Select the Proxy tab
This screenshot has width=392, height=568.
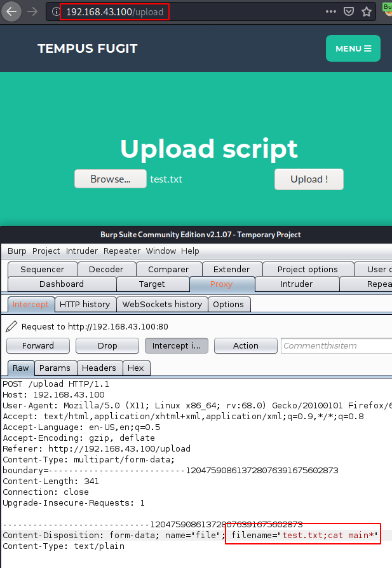tap(222, 284)
